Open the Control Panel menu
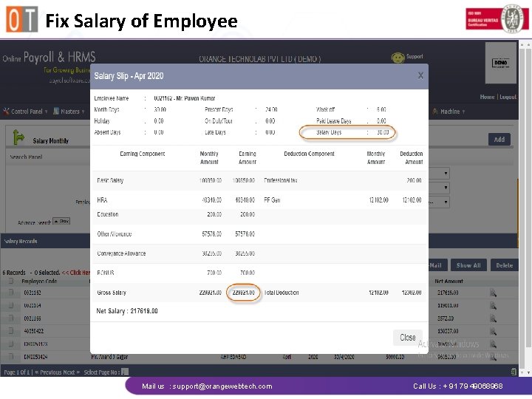 coord(27,112)
